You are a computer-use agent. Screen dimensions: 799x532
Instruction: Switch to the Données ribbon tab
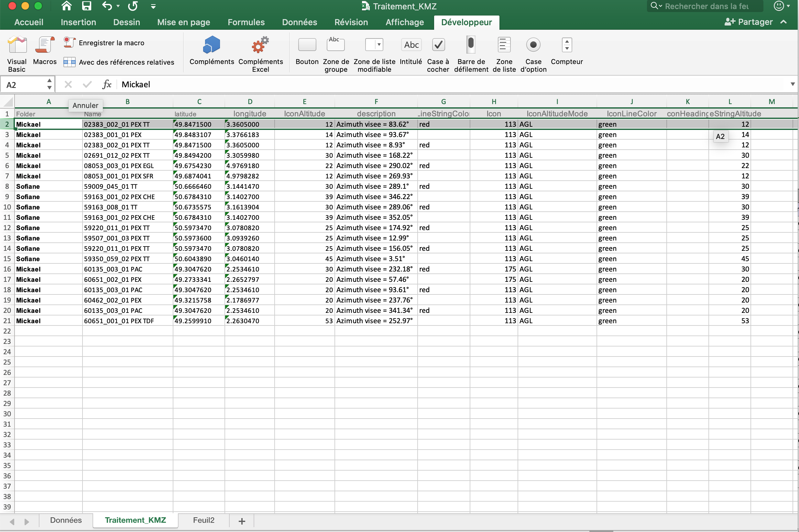[x=300, y=22]
